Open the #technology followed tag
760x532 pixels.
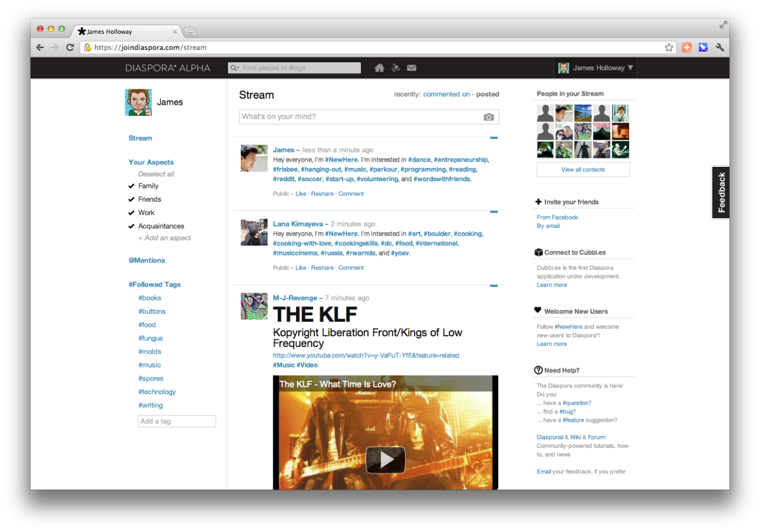[x=157, y=392]
